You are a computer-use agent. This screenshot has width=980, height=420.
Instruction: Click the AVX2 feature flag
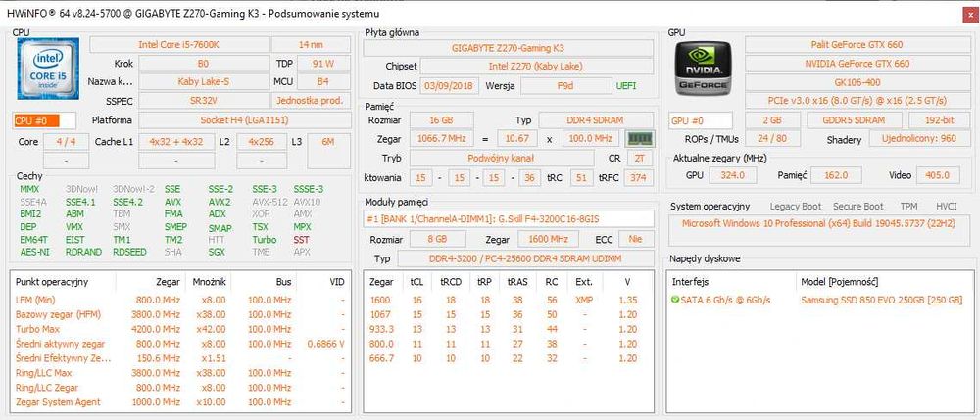220,203
